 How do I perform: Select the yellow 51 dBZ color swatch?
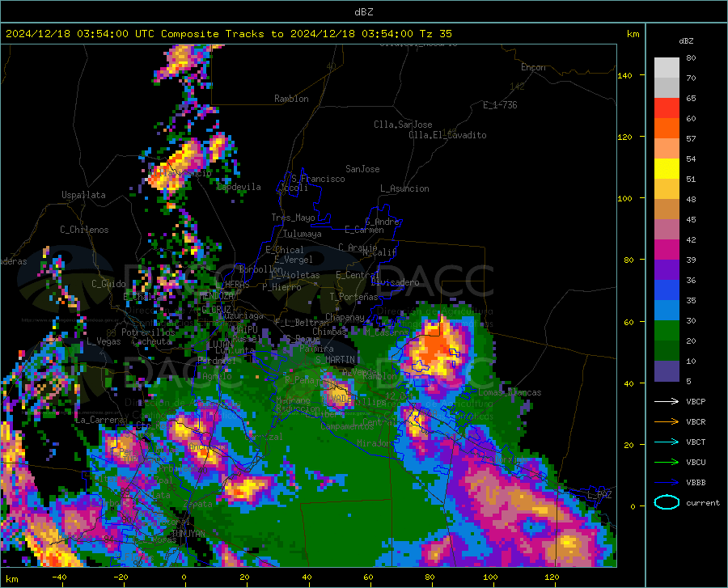[x=667, y=169]
